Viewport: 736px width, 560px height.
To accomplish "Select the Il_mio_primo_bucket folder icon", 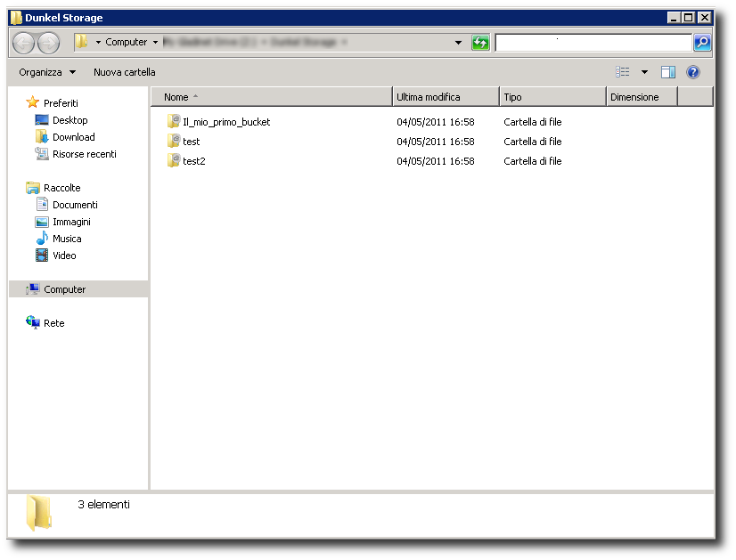I will click(x=173, y=121).
